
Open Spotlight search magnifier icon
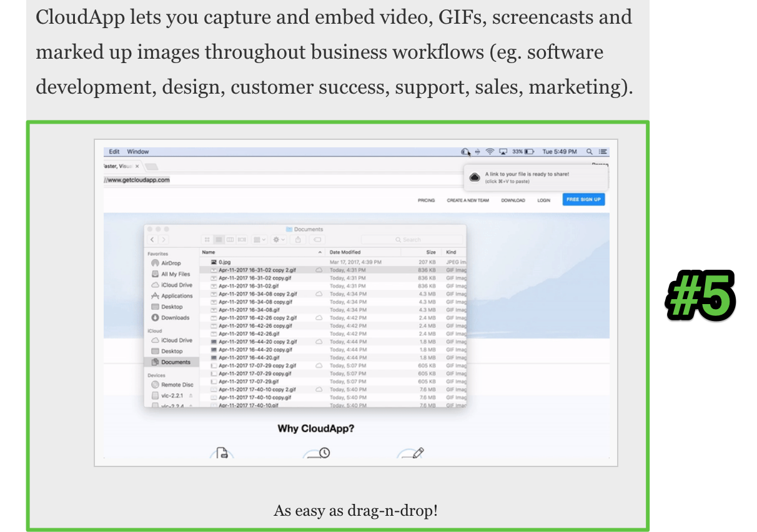click(590, 152)
